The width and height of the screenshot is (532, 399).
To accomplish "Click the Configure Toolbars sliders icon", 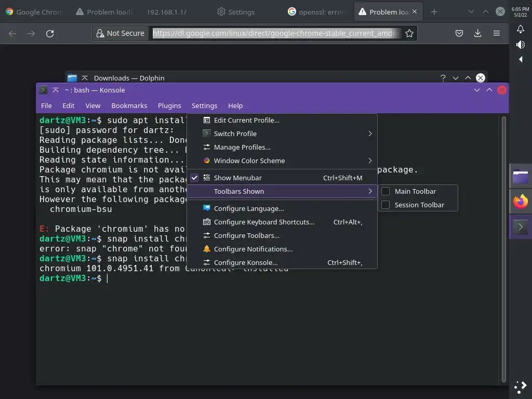I will [x=207, y=235].
